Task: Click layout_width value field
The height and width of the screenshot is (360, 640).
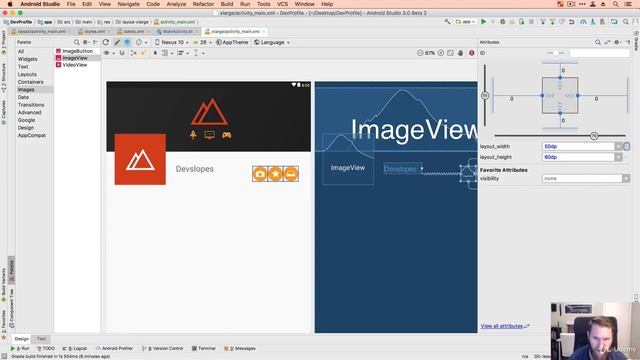Action: pos(578,146)
